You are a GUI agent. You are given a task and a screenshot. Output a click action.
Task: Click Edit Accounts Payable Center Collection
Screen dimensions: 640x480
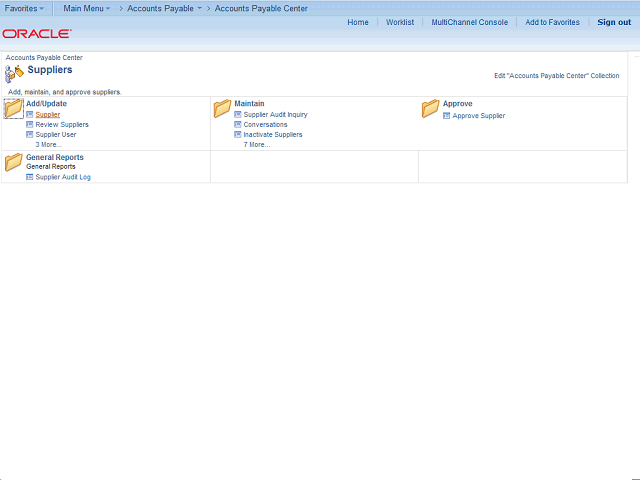point(557,76)
